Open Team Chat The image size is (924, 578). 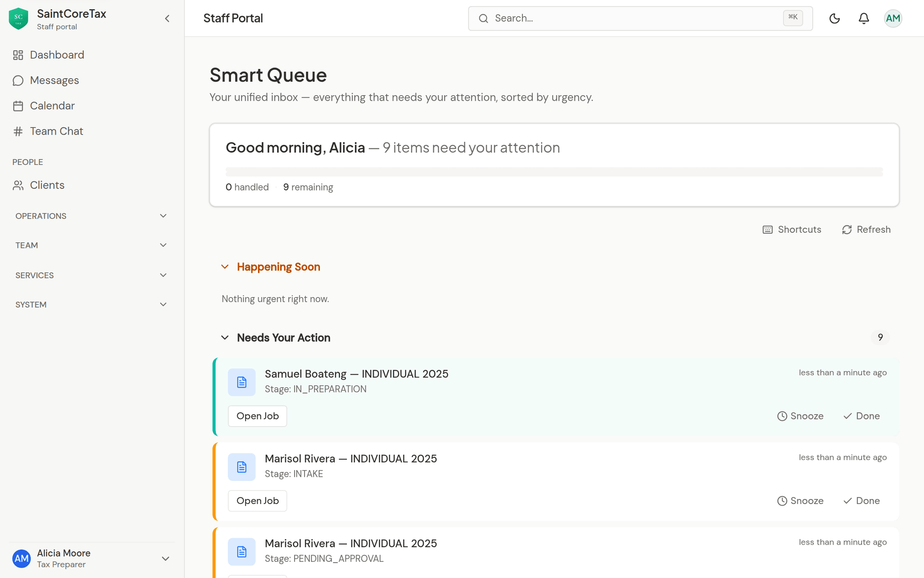pos(92,131)
